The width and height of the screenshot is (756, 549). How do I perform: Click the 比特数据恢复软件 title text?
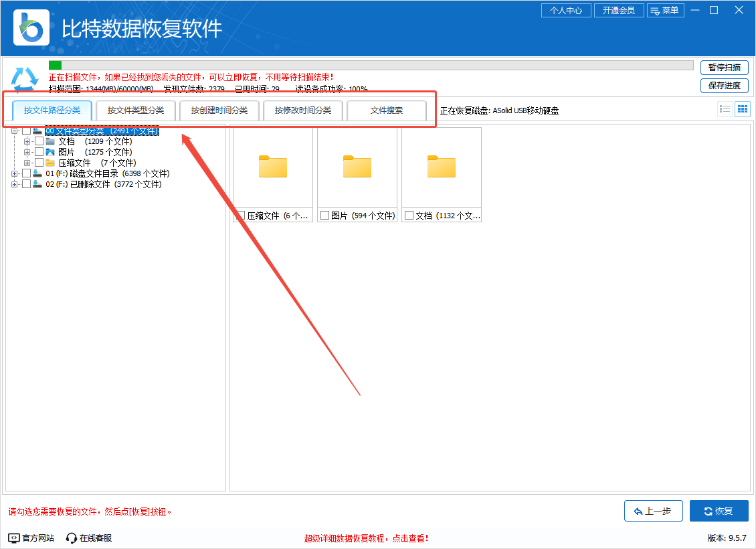pos(142,29)
